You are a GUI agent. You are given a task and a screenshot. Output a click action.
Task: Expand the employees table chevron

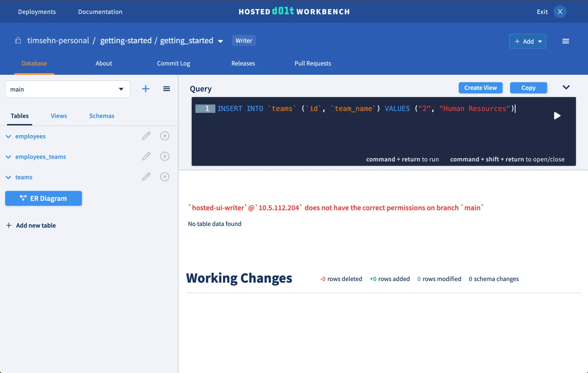click(8, 136)
